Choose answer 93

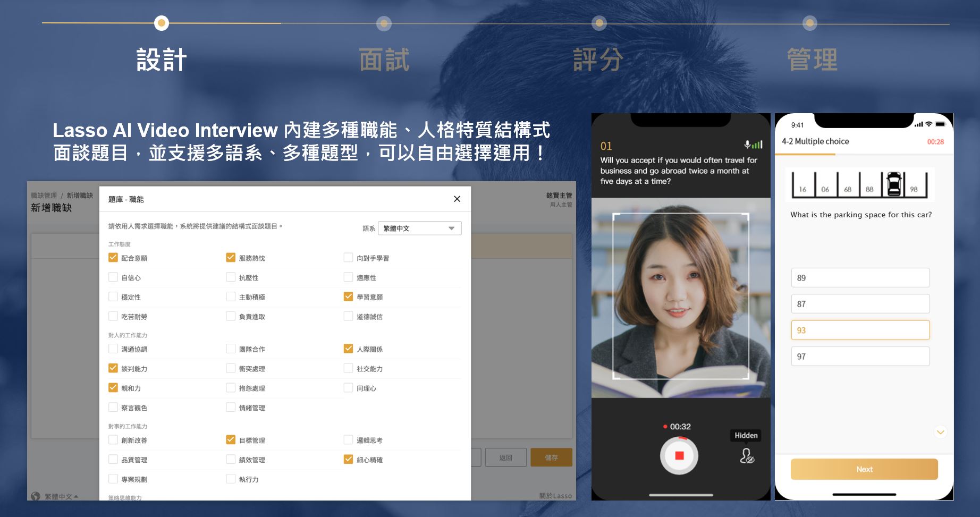click(x=860, y=330)
